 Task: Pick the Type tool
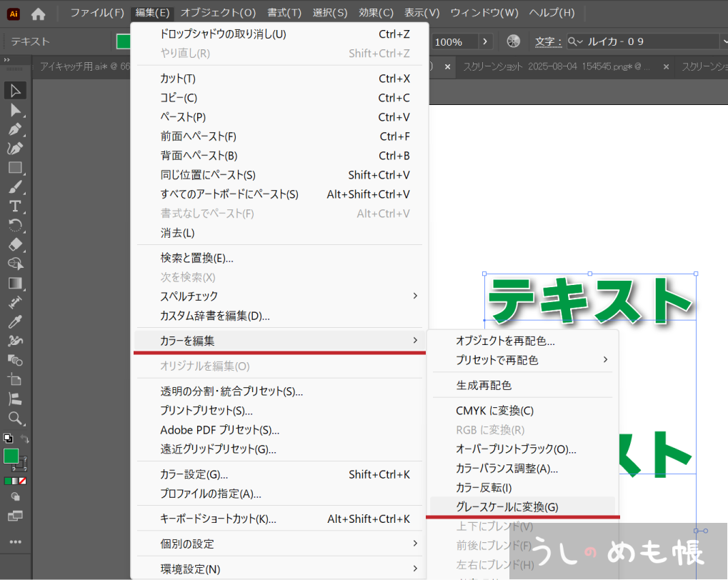pyautogui.click(x=15, y=206)
